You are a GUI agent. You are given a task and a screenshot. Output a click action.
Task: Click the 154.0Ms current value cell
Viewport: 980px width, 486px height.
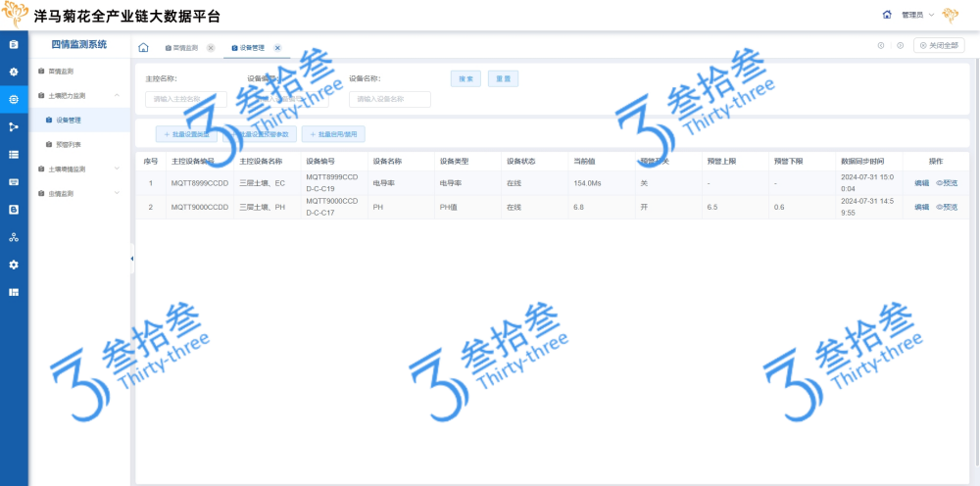pyautogui.click(x=587, y=183)
